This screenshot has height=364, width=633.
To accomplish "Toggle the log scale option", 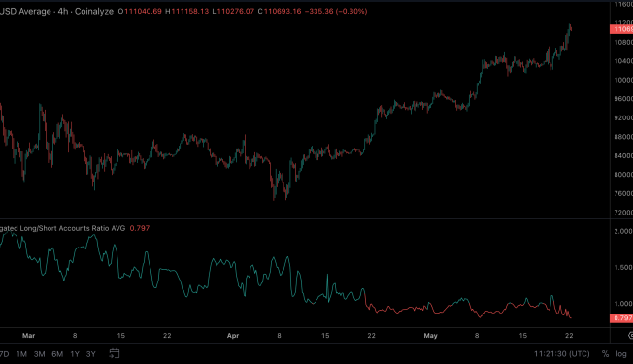I will coord(621,354).
